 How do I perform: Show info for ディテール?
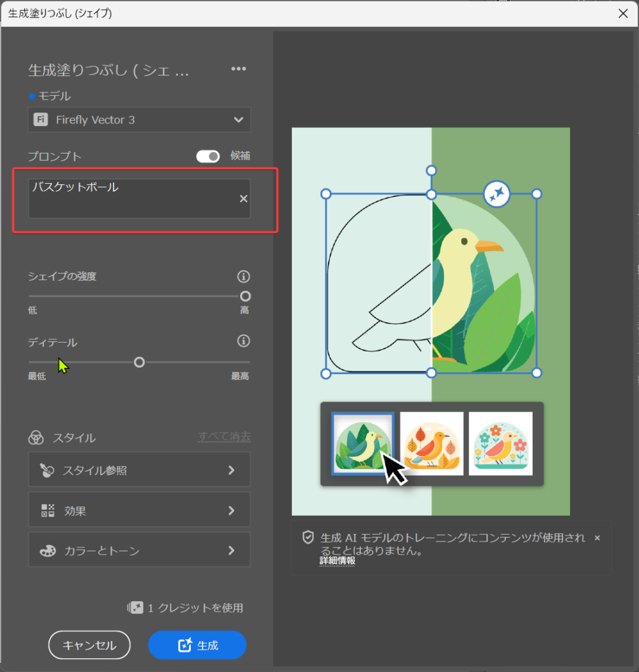coord(244,341)
